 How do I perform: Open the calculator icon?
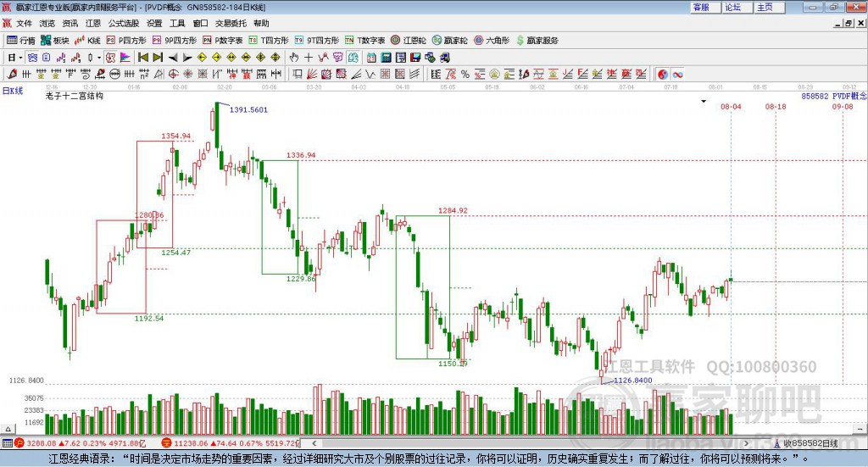(386, 58)
